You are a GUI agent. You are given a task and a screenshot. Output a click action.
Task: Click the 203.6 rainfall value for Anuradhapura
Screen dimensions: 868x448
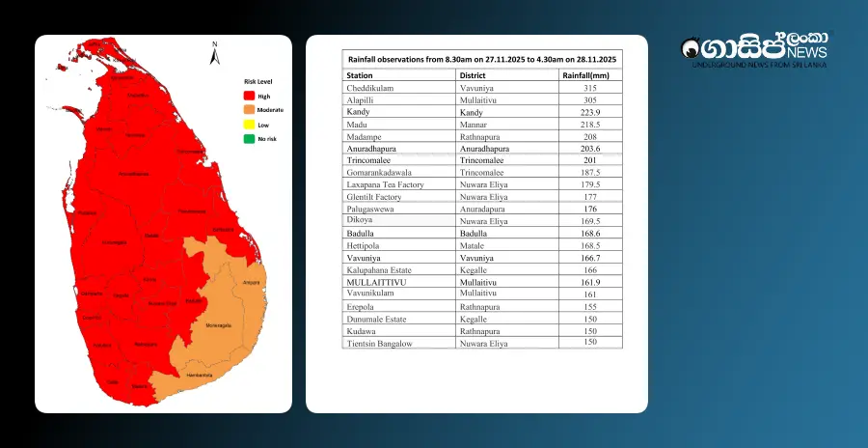click(590, 150)
